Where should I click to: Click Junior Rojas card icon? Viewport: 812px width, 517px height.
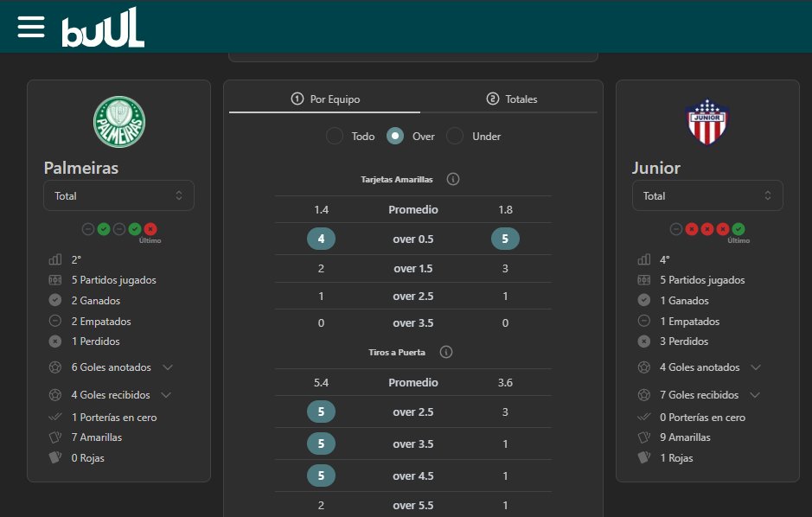tap(643, 457)
